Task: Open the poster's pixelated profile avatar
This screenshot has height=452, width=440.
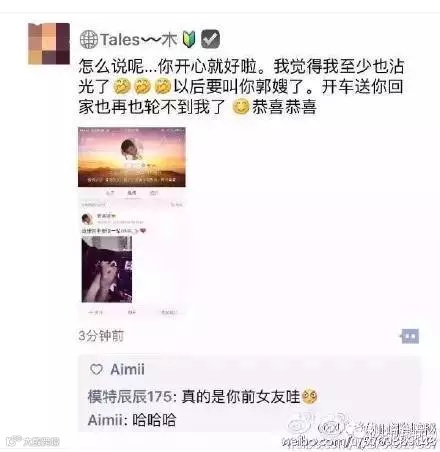Action: coord(49,43)
